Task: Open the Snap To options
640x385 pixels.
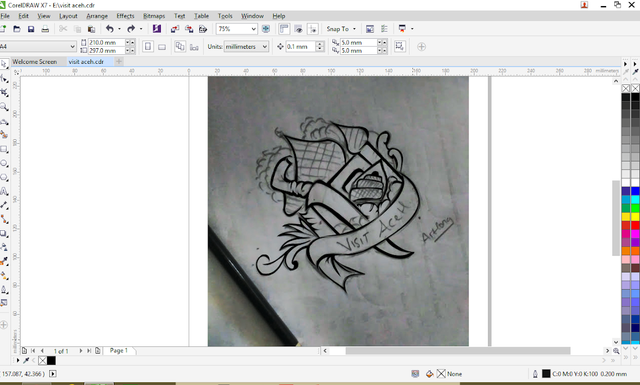Action: [x=341, y=29]
